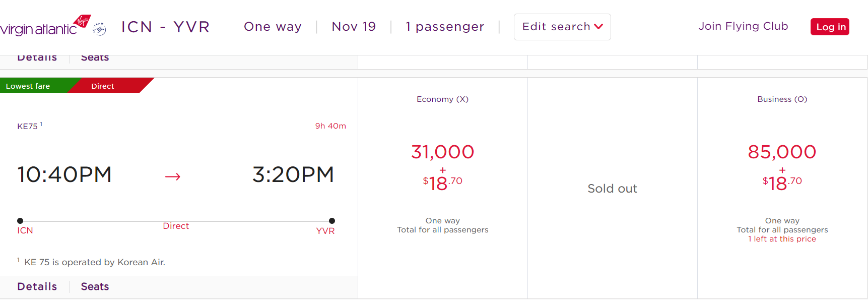The height and width of the screenshot is (300, 868).
Task: Click the ICN origin dot on route line
Action: pos(20,221)
